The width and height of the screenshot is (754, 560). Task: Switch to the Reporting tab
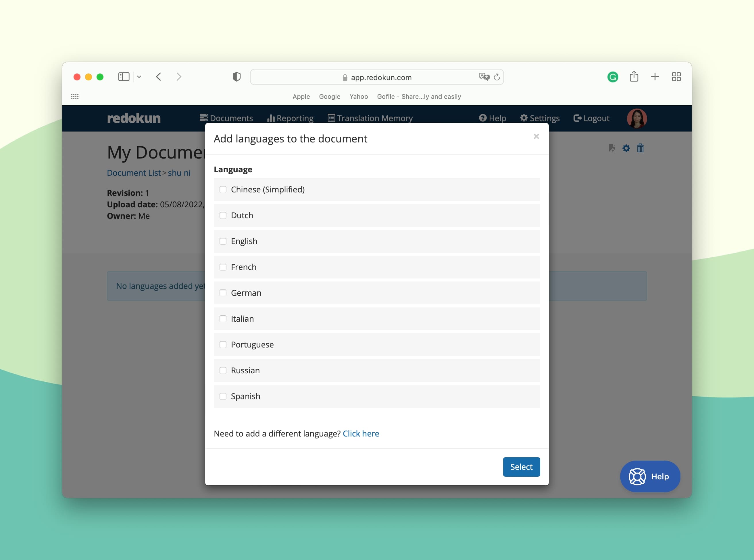[x=290, y=118]
